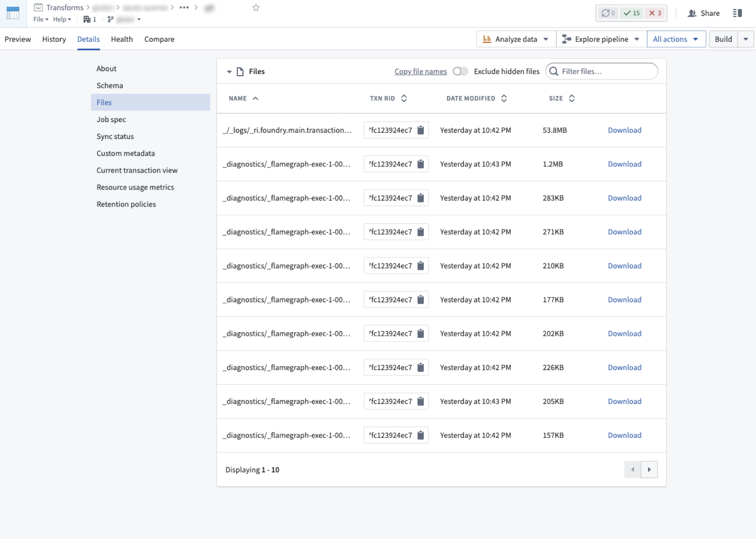Switch to the Preview tab
Screen dimensions: 756x539
click(x=18, y=39)
